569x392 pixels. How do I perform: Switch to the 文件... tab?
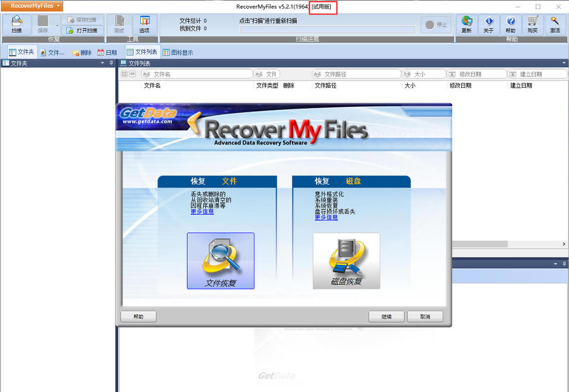tap(52, 52)
